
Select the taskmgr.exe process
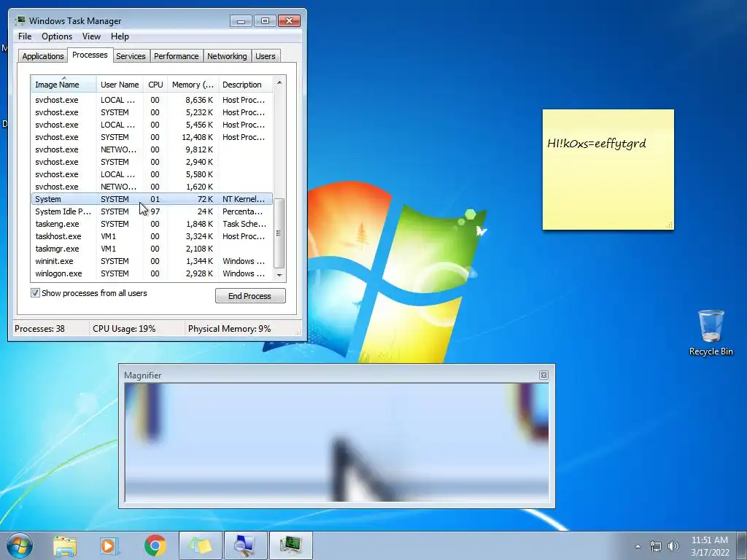coord(152,249)
